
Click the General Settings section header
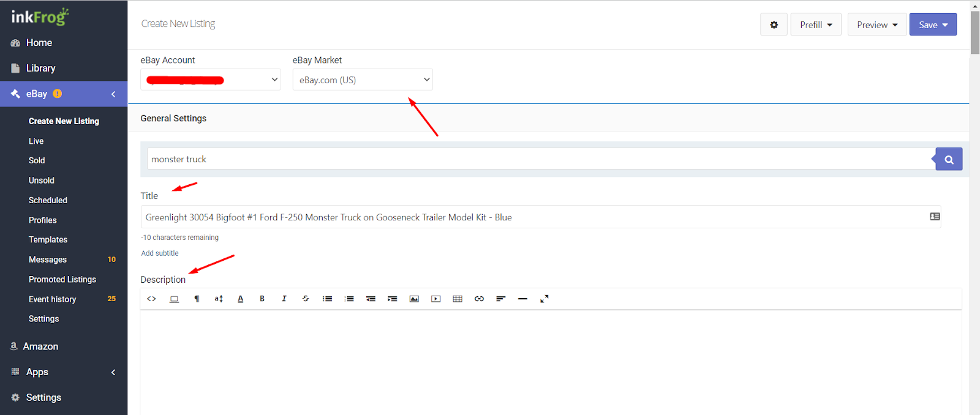173,118
